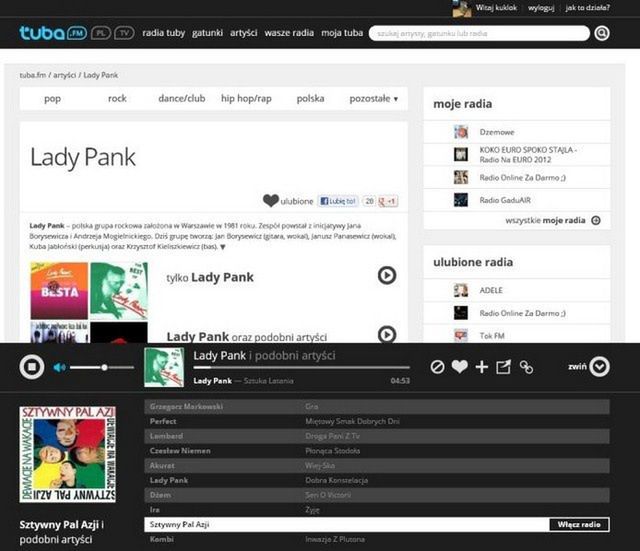The image size is (640, 551).
Task: Open the ADELE favourite radio
Action: (491, 290)
